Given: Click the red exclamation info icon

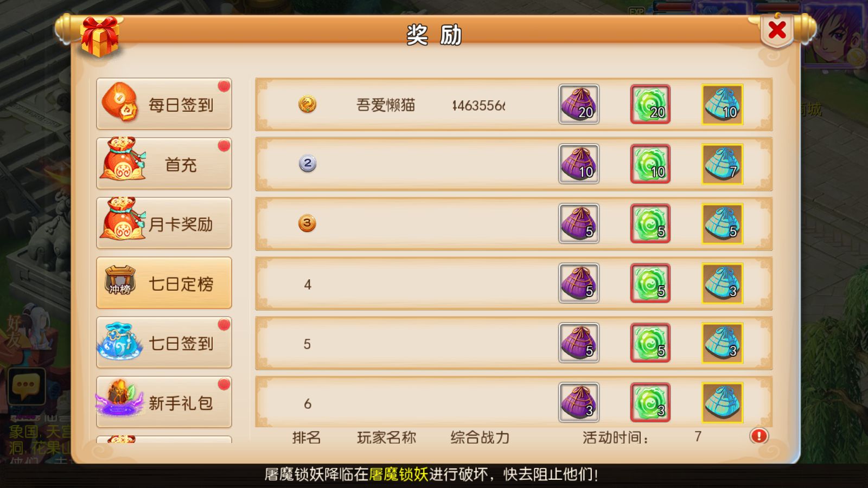Looking at the screenshot, I should [759, 435].
